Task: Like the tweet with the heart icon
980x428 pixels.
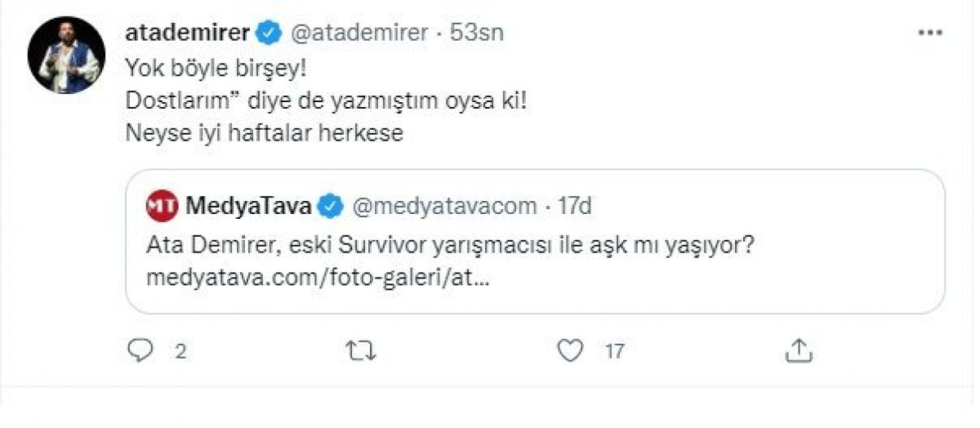Action: (570, 351)
